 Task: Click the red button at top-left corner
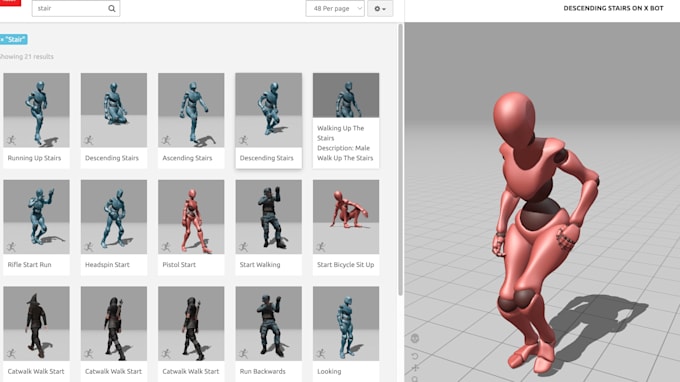10,3
